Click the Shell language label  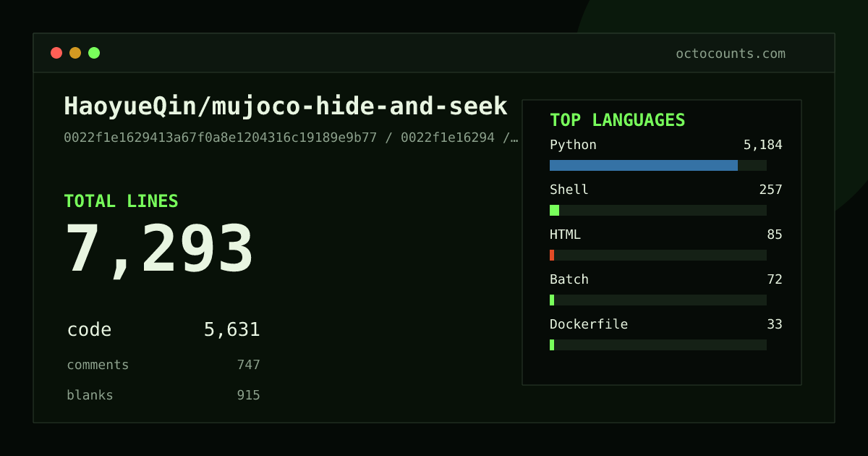(569, 190)
